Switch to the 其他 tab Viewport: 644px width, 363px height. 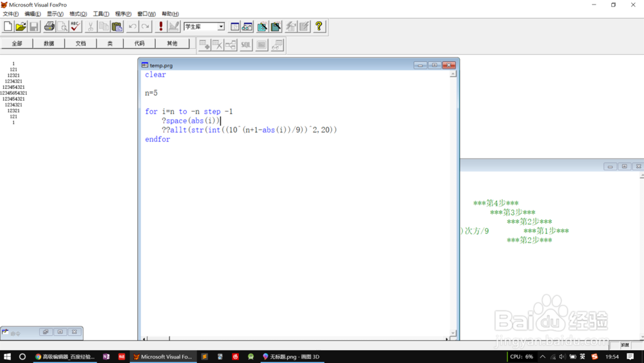pos(172,43)
